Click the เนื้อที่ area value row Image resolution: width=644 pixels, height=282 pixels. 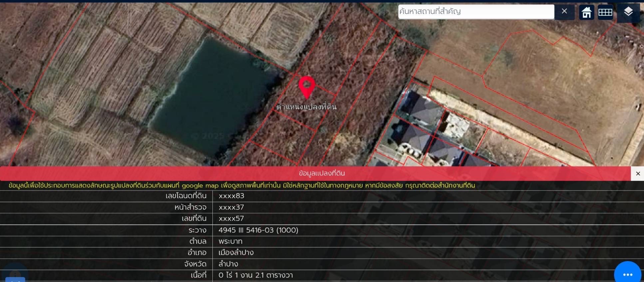pos(256,275)
